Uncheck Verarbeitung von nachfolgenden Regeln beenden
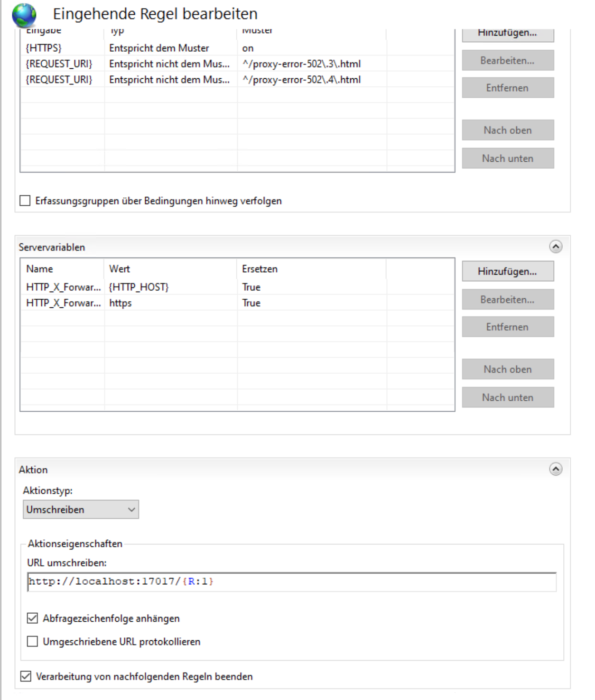Viewport: 595px width, 700px height. (x=26, y=676)
